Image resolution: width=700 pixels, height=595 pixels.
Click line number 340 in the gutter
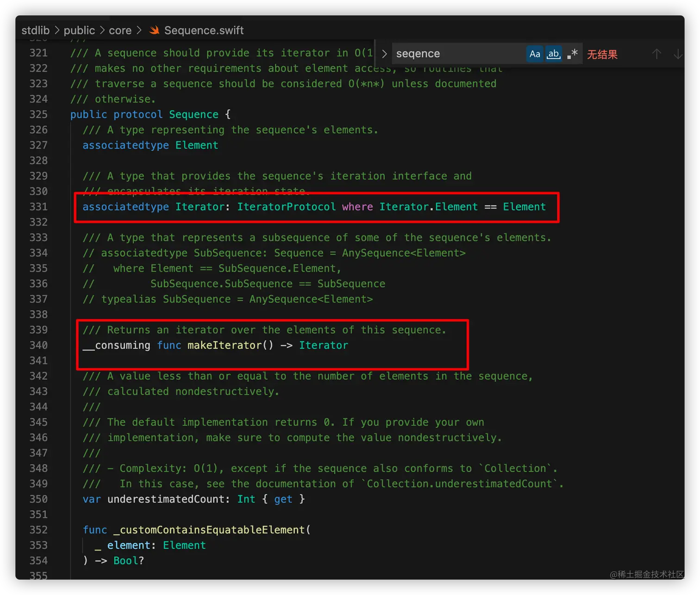coord(38,345)
